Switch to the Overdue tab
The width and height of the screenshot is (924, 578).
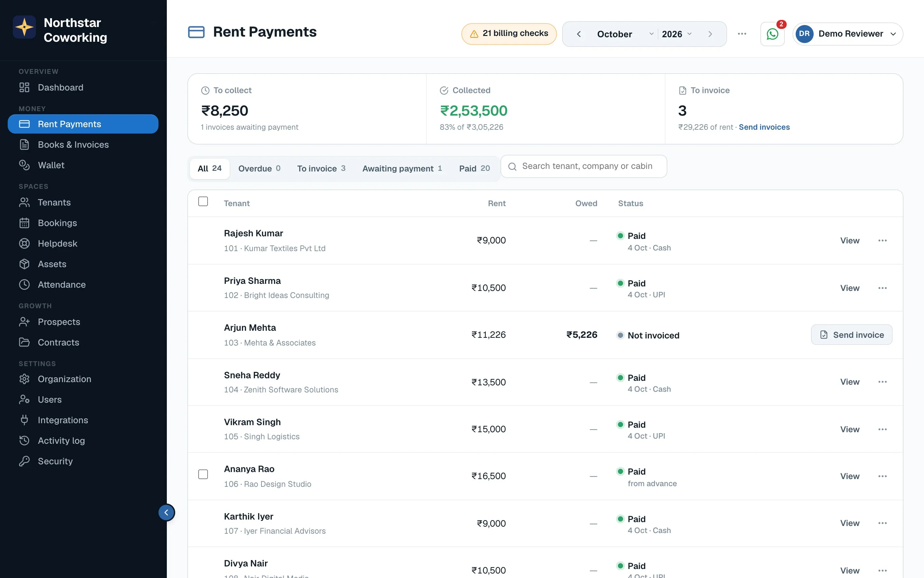pyautogui.click(x=259, y=169)
